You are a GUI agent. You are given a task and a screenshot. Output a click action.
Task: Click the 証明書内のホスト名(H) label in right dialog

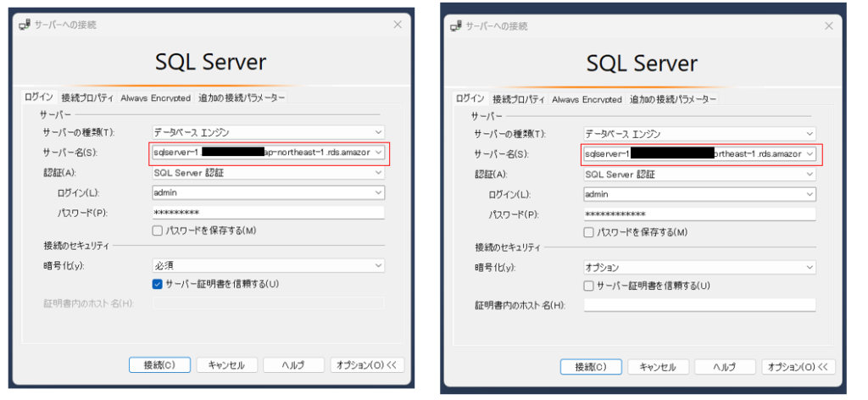pyautogui.click(x=520, y=305)
